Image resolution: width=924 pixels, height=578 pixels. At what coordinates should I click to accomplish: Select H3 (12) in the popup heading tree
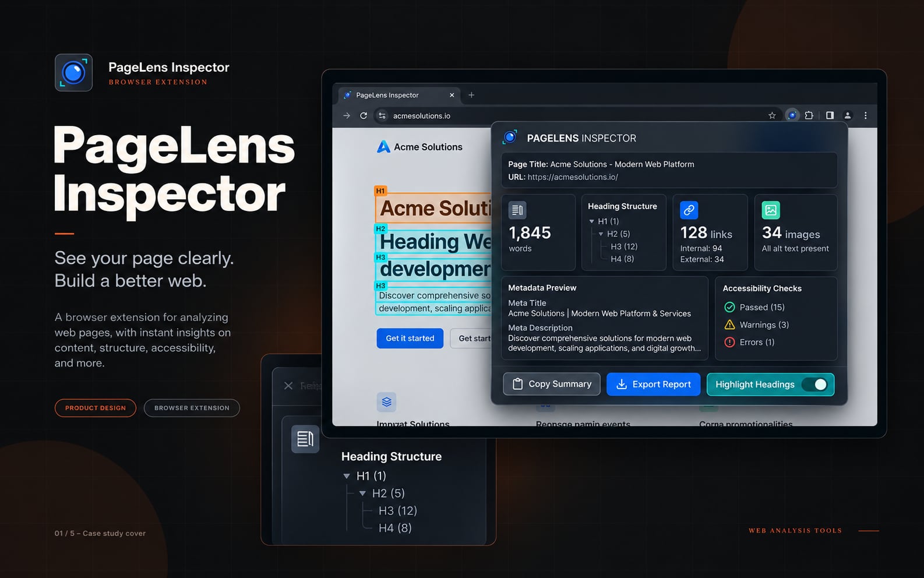(624, 246)
